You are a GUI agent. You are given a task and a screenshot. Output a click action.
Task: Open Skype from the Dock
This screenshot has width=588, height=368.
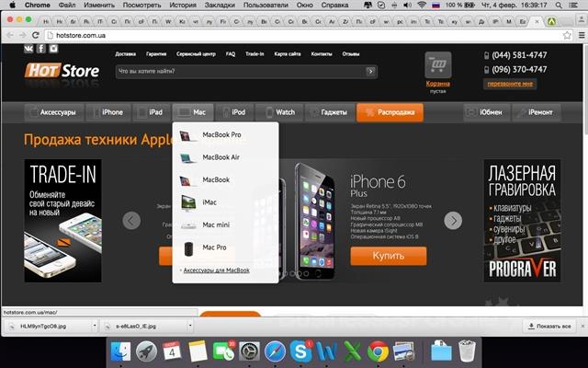[x=300, y=351]
